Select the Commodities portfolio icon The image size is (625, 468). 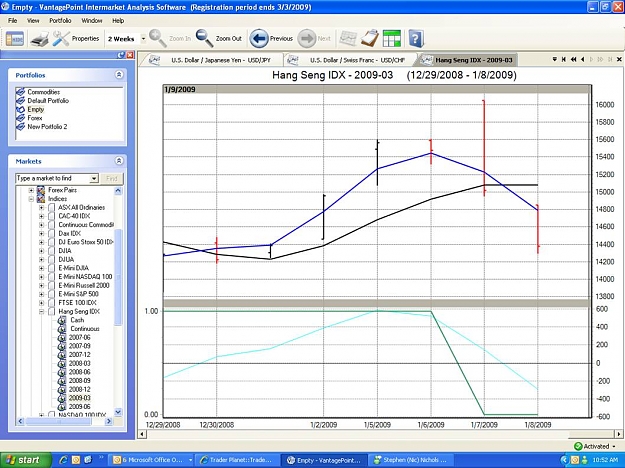(20, 92)
